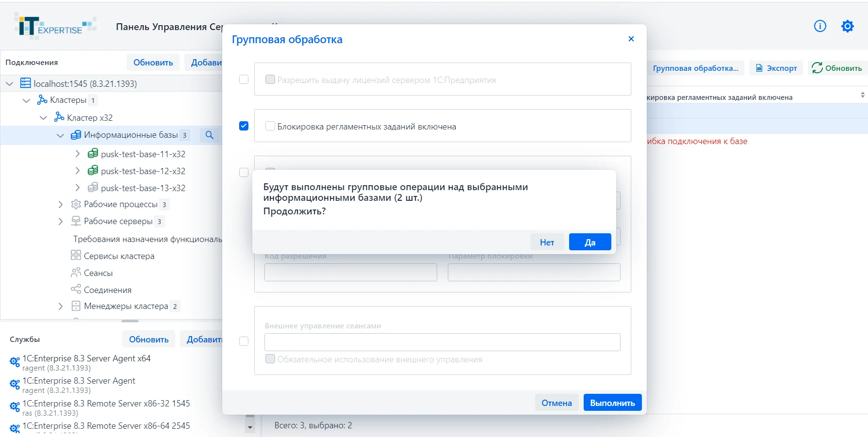Select Требования назначения функциональности tree item
This screenshot has width=868, height=437.
tap(147, 239)
